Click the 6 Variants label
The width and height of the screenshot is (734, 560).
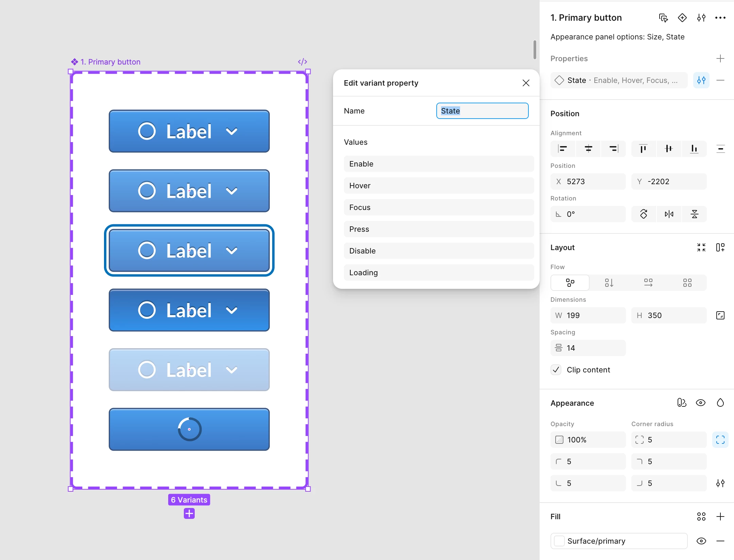pos(189,500)
